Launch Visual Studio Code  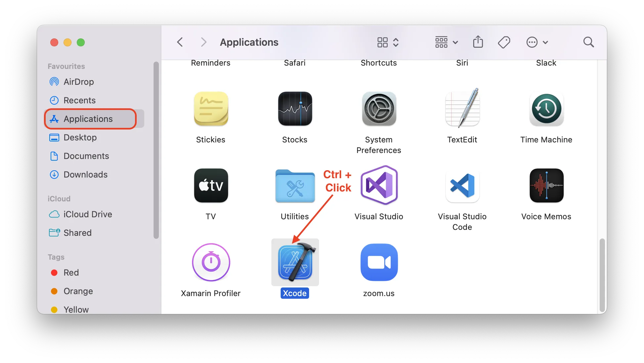tap(462, 186)
